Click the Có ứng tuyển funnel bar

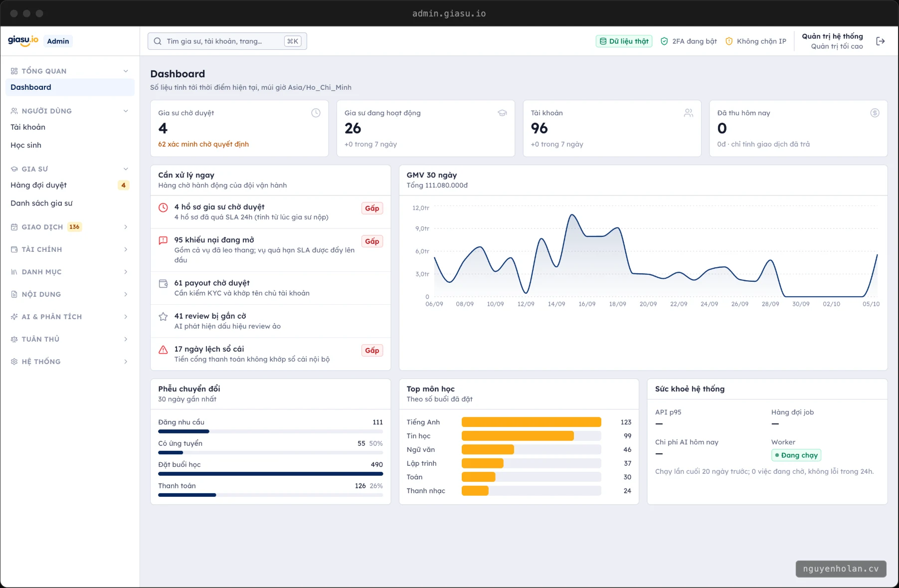pos(270,452)
